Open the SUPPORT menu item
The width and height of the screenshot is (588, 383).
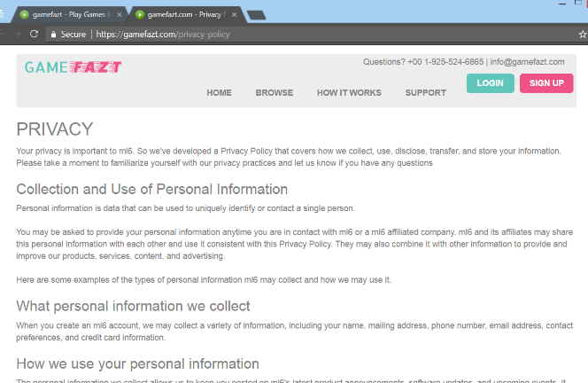point(426,93)
